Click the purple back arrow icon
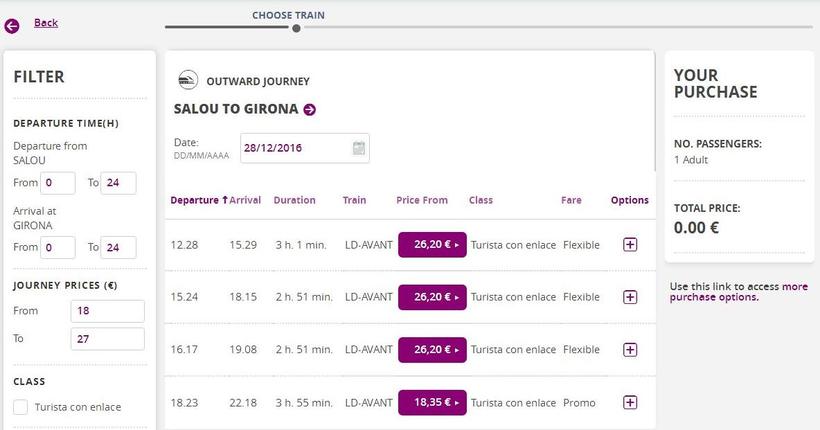 (12, 26)
